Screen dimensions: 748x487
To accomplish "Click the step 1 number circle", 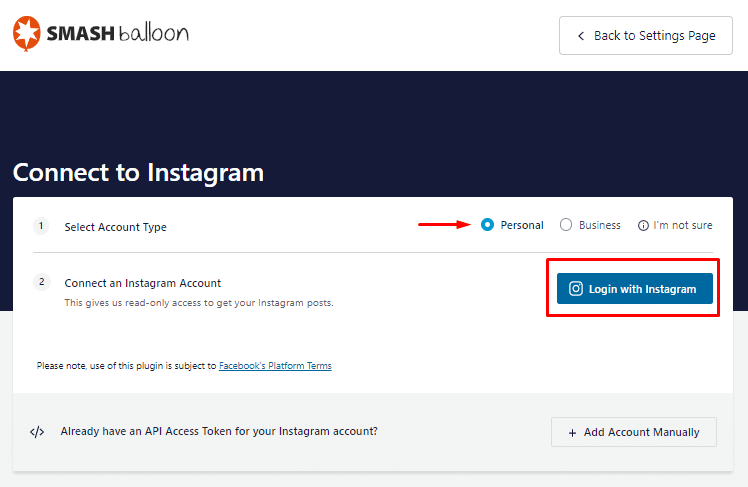I will (42, 226).
